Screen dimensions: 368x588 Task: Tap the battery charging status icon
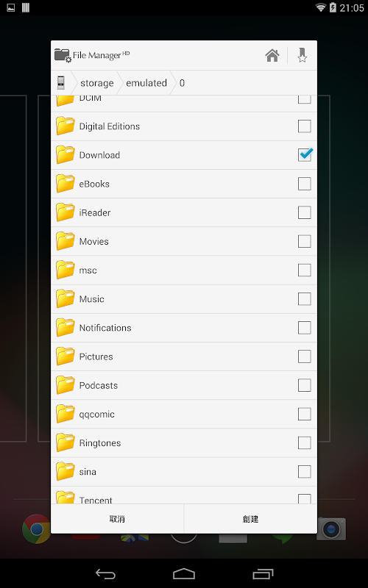click(333, 7)
